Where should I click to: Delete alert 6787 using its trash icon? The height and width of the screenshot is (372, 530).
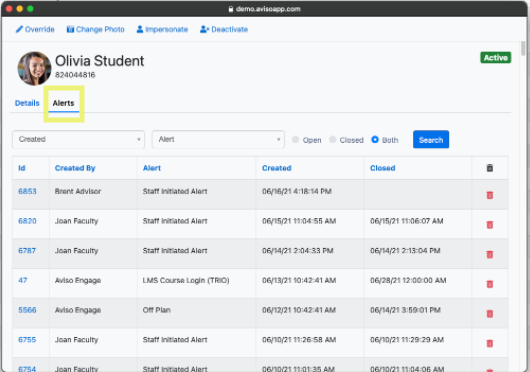(x=489, y=254)
